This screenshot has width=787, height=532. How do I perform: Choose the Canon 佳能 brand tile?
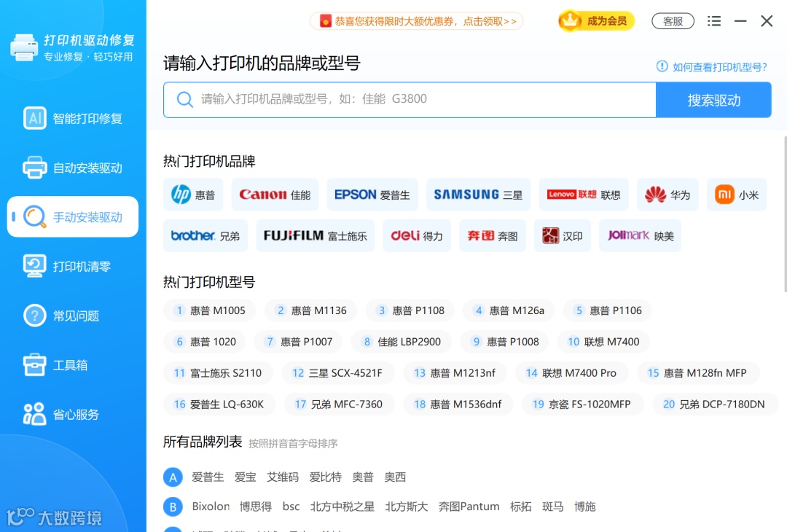click(275, 195)
